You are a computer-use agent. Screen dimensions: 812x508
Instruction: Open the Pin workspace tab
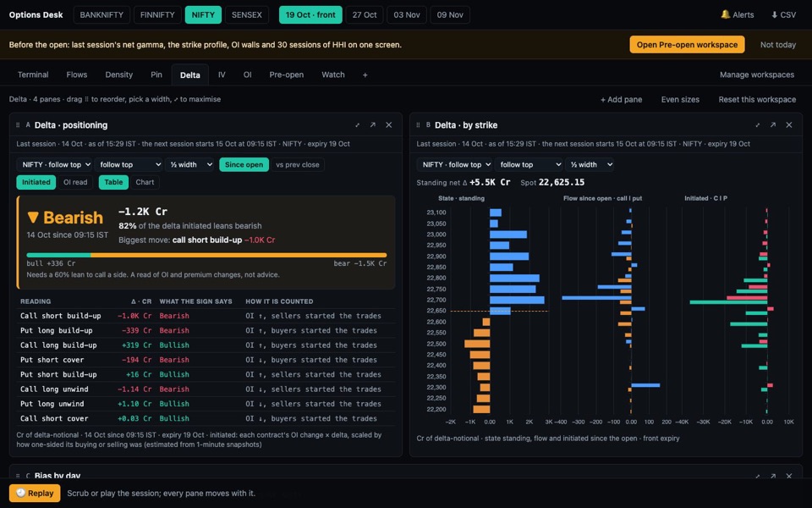tap(156, 75)
